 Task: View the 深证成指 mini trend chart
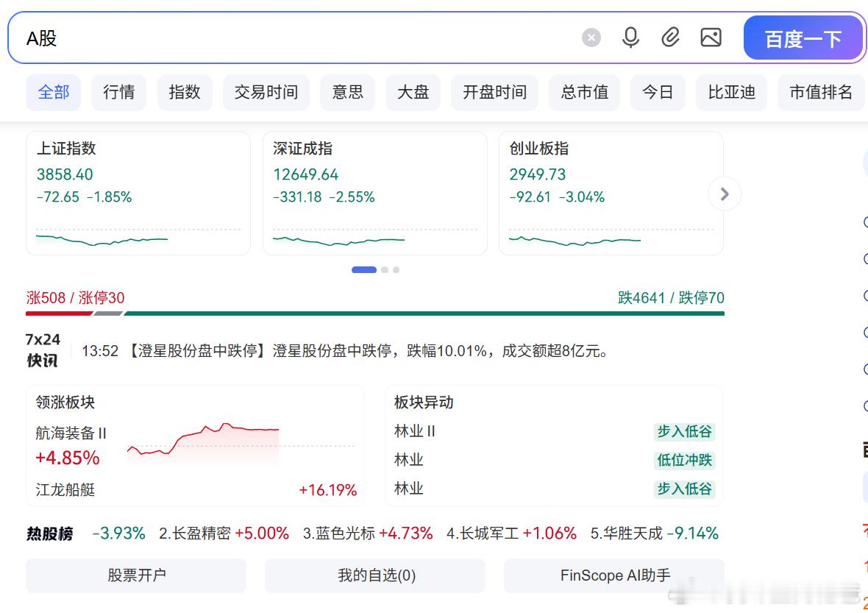[374, 236]
